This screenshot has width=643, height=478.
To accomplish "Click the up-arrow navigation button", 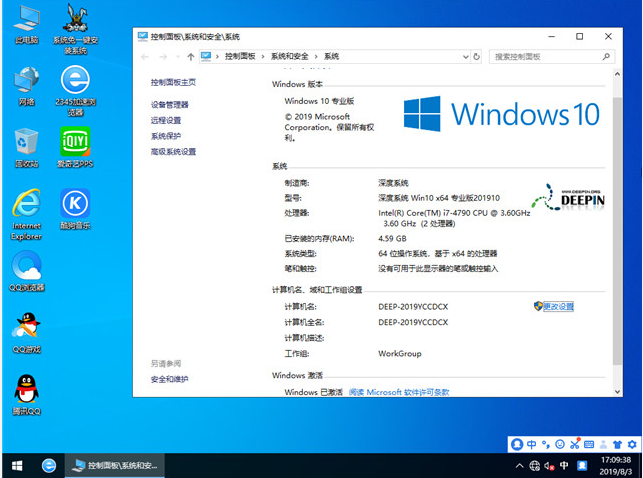I will 189,56.
